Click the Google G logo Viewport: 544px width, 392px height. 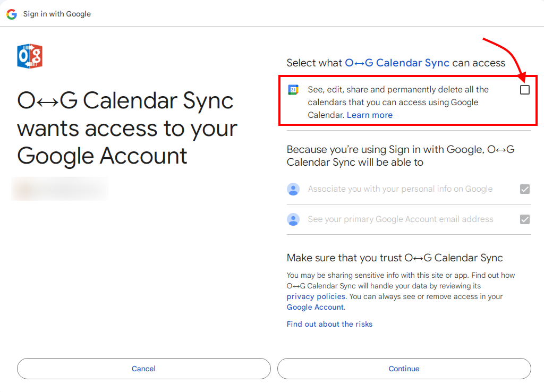tap(12, 14)
